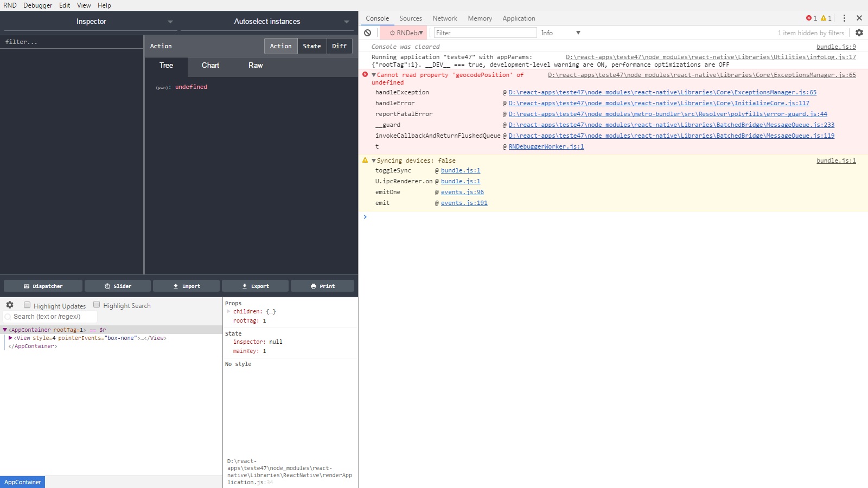Image resolution: width=868 pixels, height=488 pixels.
Task: Click the Export button
Action: click(255, 286)
